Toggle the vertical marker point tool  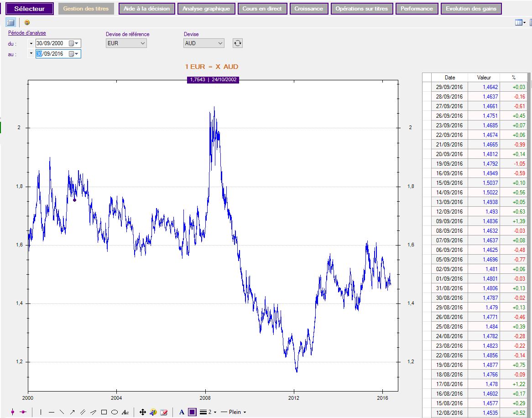pyautogui.click(x=12, y=412)
